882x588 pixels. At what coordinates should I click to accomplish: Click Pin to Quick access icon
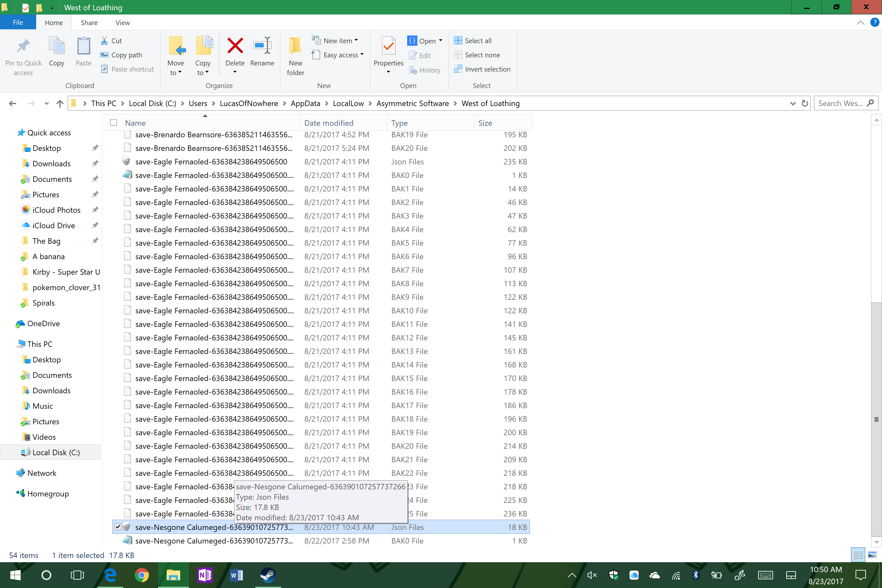pyautogui.click(x=23, y=46)
